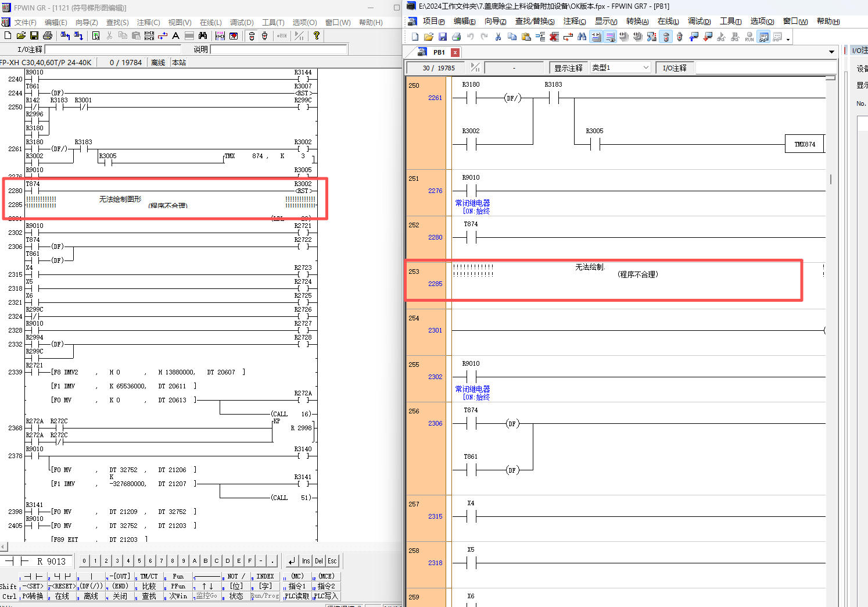868x607 pixels.
Task: Click the text comment 'A' toolbar icon
Action: pos(175,36)
